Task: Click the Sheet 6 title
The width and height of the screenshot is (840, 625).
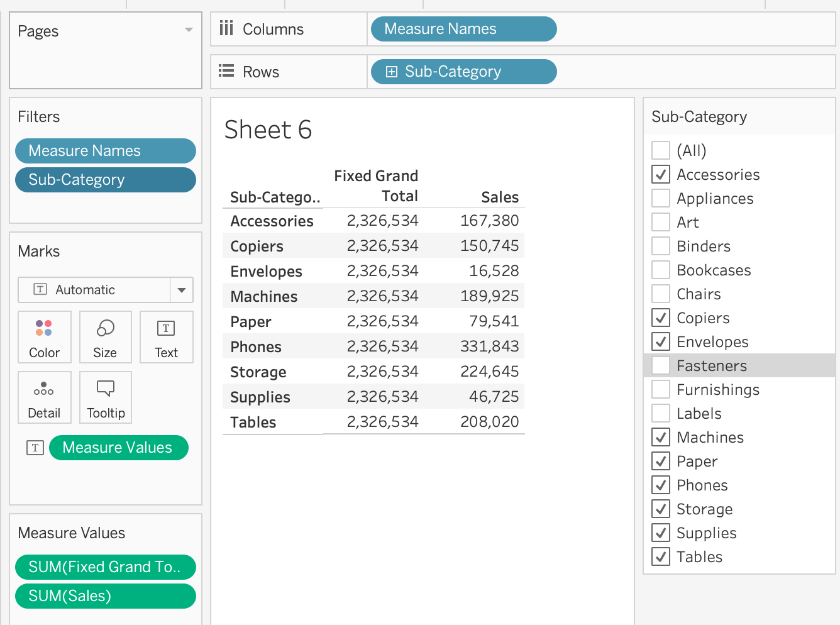Action: coord(268,130)
